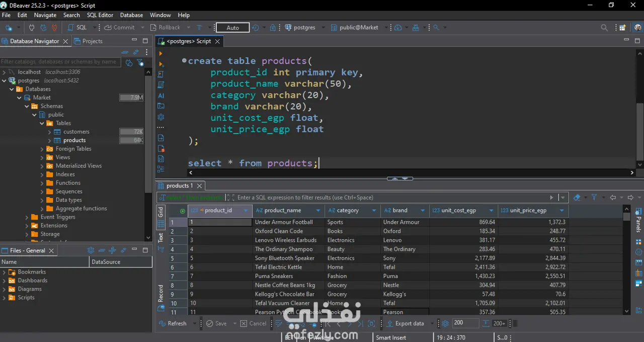The width and height of the screenshot is (644, 342).
Task: Click the Commit button
Action: (119, 28)
